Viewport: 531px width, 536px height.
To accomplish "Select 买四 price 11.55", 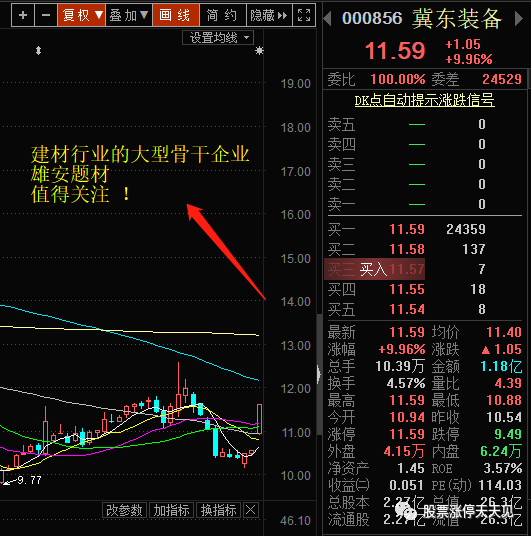I will [x=407, y=290].
